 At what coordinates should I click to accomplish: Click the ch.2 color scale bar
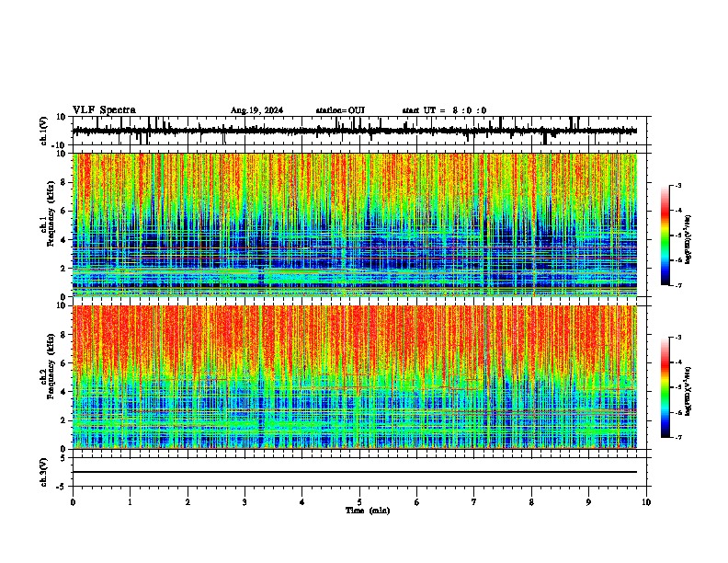[x=665, y=387]
